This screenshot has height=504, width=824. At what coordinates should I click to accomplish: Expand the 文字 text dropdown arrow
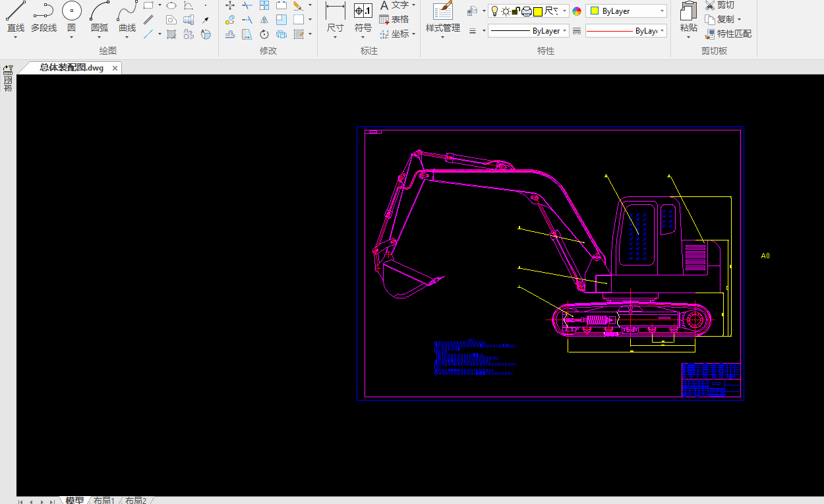[x=414, y=5]
